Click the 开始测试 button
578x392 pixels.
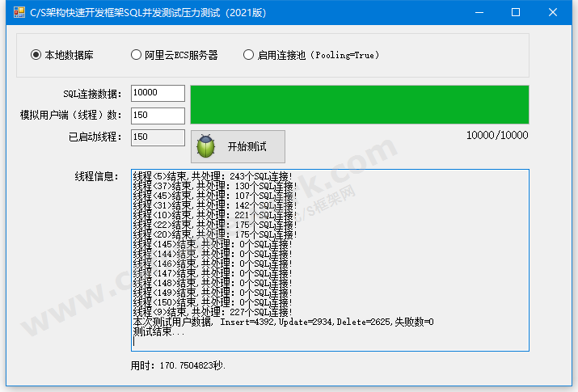[238, 146]
